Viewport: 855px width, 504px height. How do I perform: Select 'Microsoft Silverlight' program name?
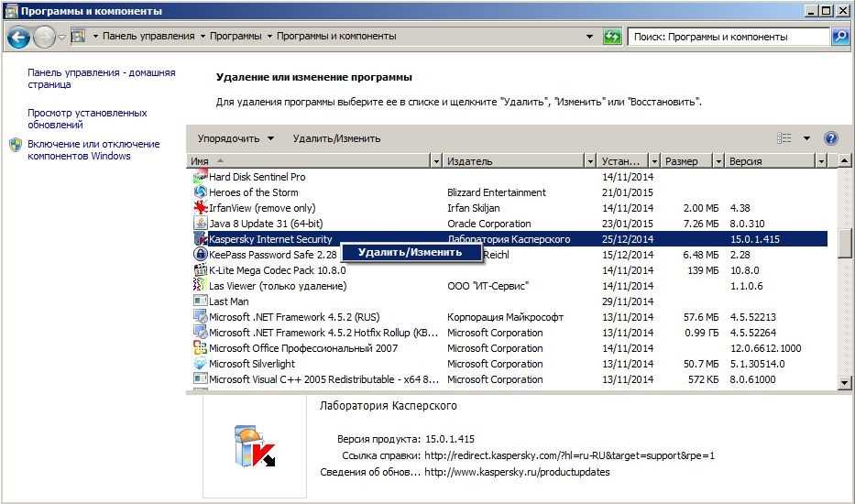pyautogui.click(x=252, y=364)
